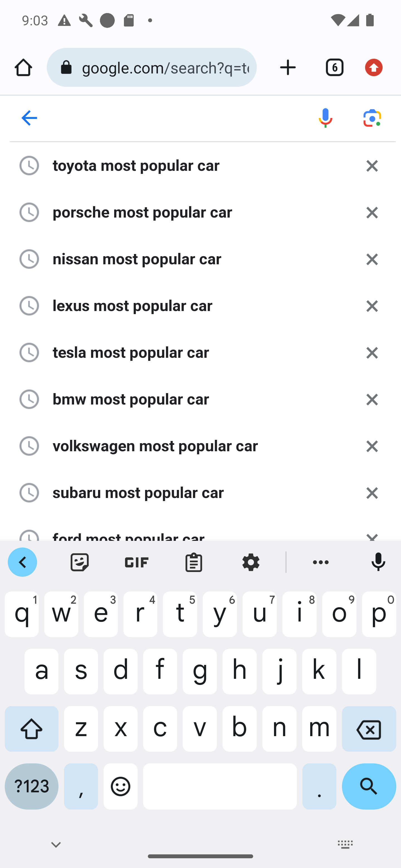The height and width of the screenshot is (868, 401).
Task: Open the tab switcher showing 6 tabs
Action: click(334, 67)
